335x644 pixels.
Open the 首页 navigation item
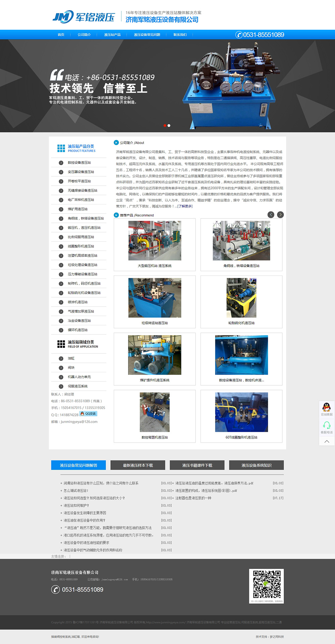pyautogui.click(x=61, y=35)
